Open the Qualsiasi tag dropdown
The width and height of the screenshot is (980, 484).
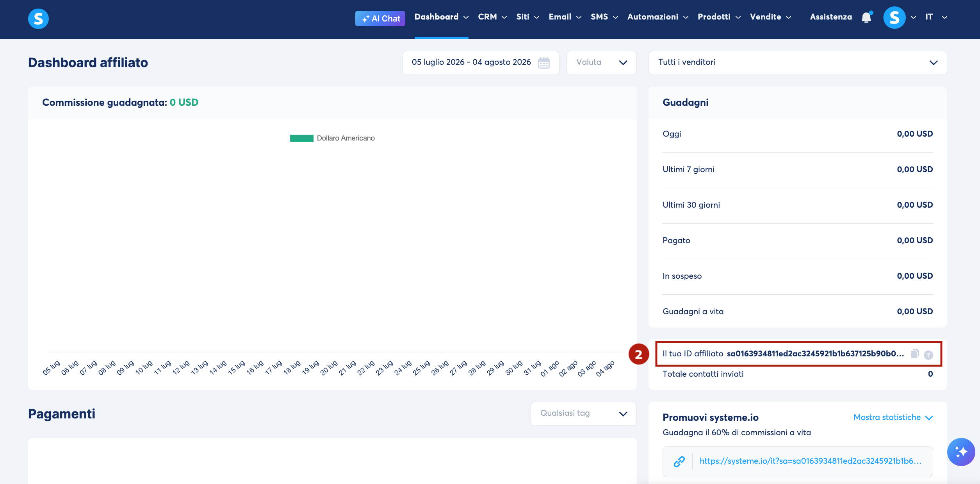click(583, 413)
